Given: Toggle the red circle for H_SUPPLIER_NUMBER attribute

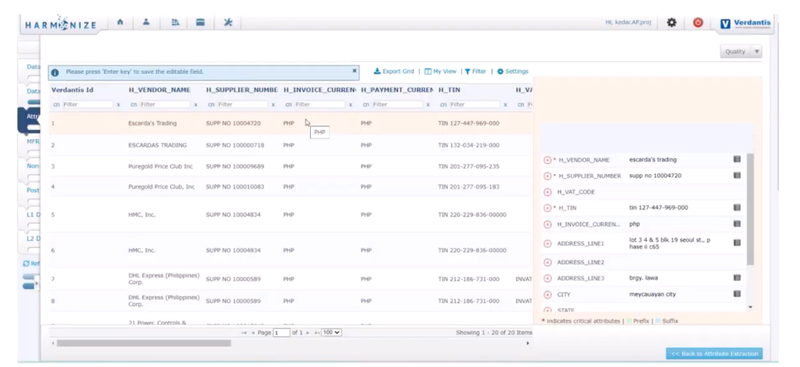Looking at the screenshot, I should click(547, 176).
